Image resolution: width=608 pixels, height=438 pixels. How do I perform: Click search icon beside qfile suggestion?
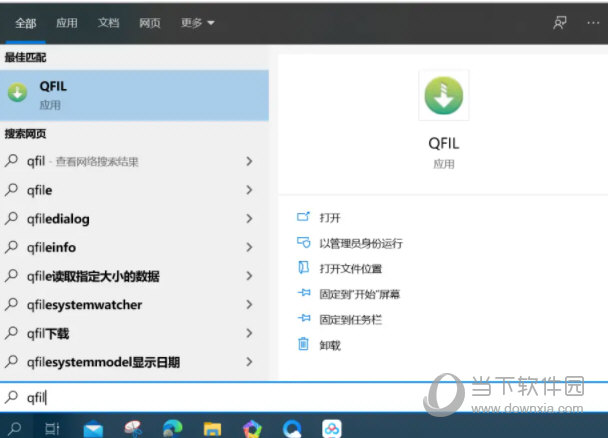pos(12,190)
